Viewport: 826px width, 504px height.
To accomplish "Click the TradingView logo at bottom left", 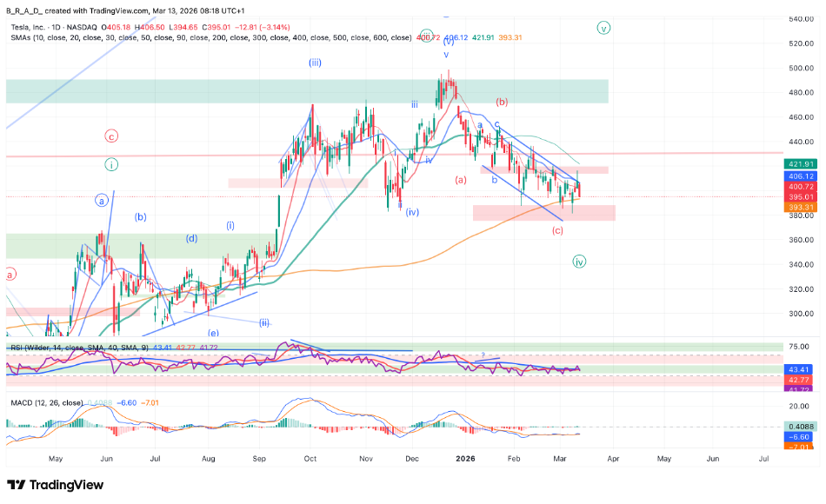I will [x=55, y=485].
